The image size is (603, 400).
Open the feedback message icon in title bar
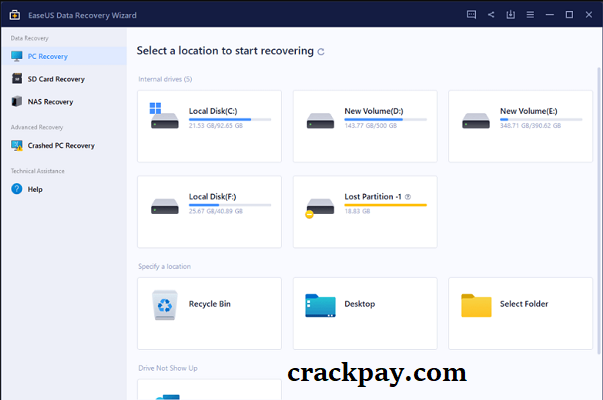[x=471, y=15]
